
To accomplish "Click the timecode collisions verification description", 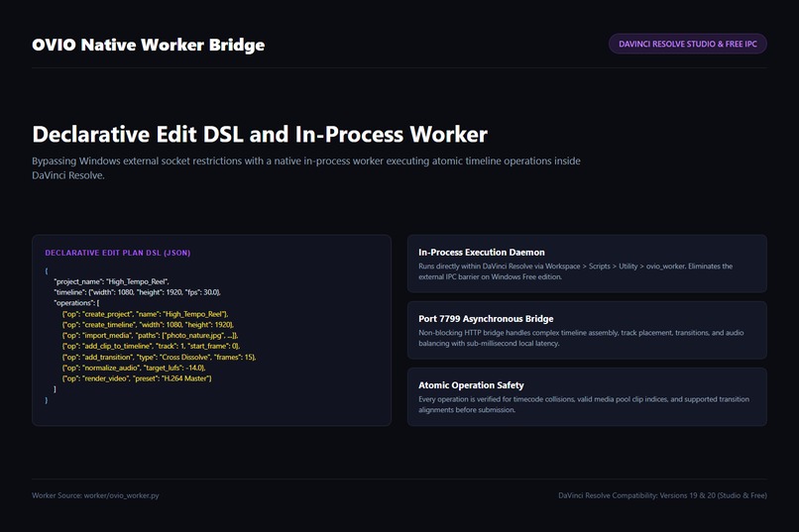I will coord(584,405).
